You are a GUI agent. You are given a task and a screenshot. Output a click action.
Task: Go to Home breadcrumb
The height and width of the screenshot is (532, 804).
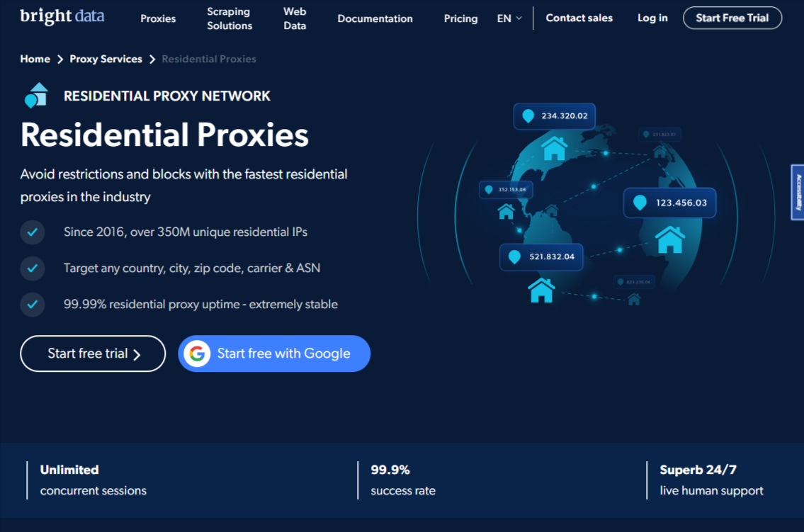click(35, 59)
